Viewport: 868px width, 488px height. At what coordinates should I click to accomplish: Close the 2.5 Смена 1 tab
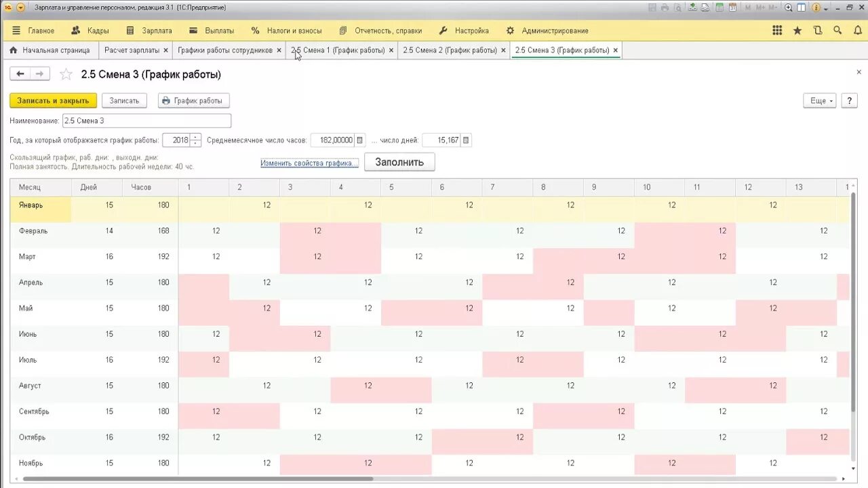coord(391,50)
